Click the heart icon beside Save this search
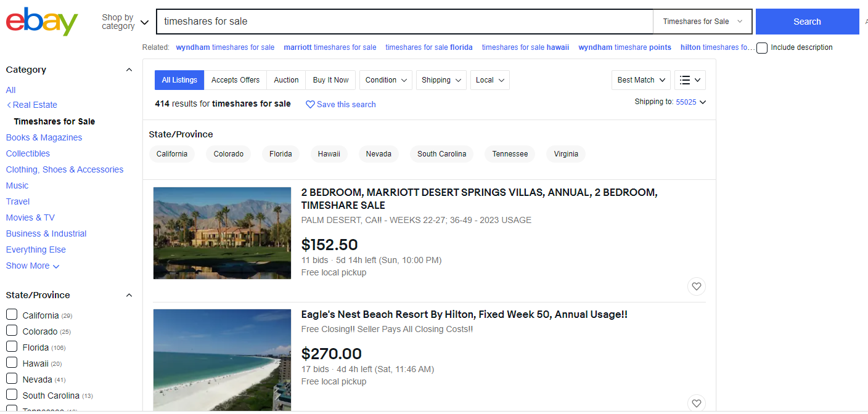Screen dimensions: 868x414 (310, 105)
